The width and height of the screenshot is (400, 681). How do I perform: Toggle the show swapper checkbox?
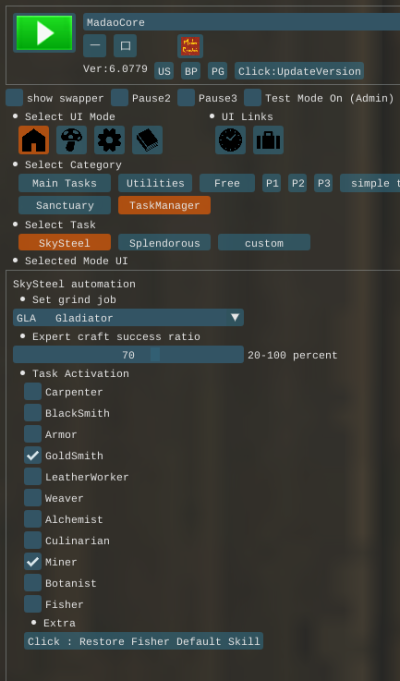click(x=14, y=98)
